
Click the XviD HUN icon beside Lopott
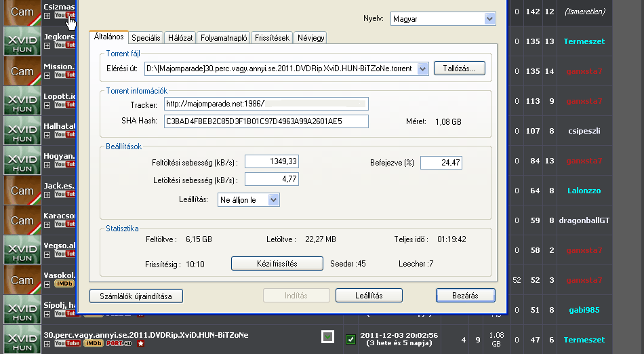click(22, 101)
